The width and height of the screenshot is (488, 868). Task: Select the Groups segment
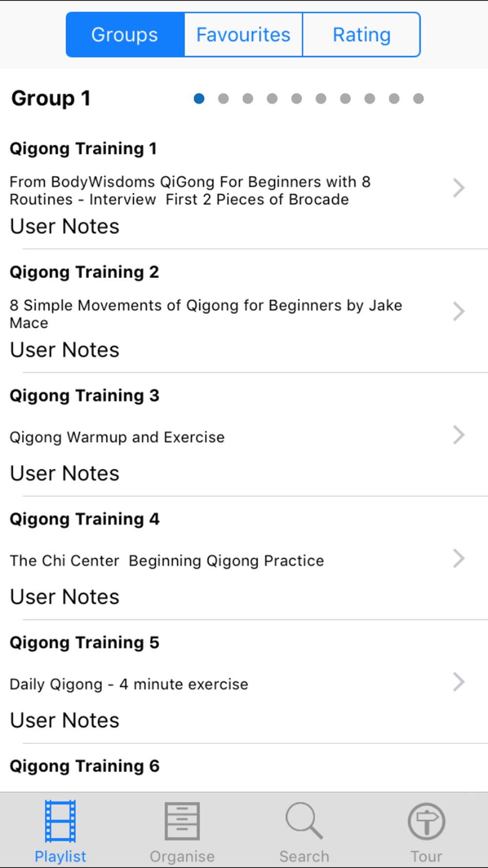point(125,35)
